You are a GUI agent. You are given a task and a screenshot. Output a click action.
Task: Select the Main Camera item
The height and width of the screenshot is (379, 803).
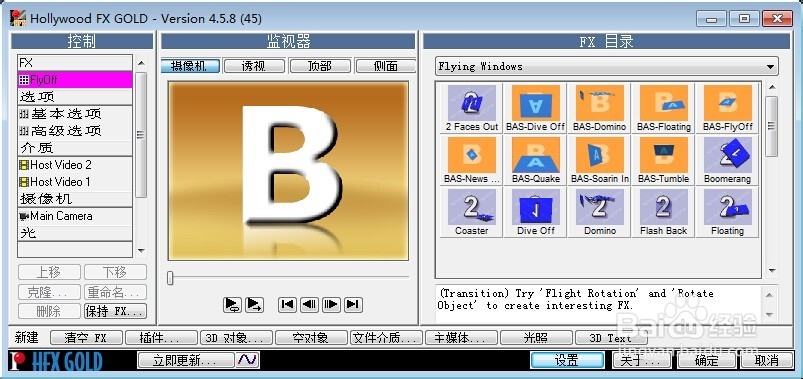pyautogui.click(x=75, y=216)
